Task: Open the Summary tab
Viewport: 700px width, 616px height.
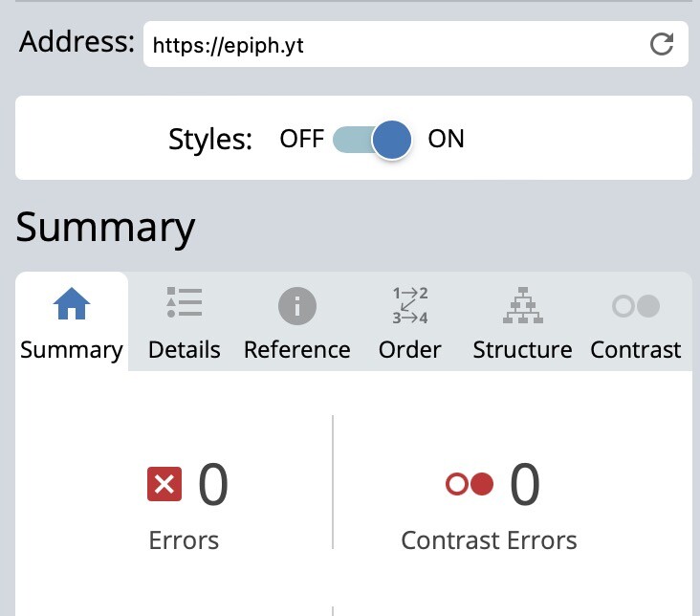Action: [72, 322]
